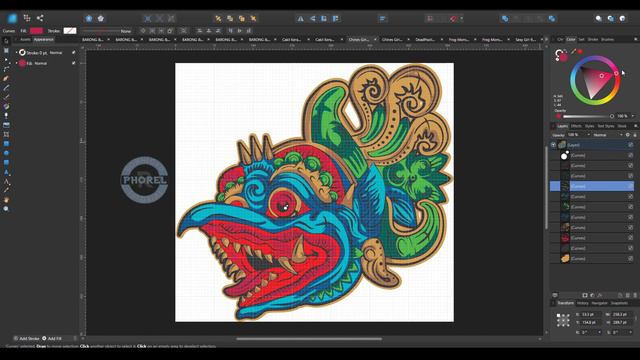Click the Flip Vertical toolbar icon
The width and height of the screenshot is (640, 360).
(x=313, y=18)
